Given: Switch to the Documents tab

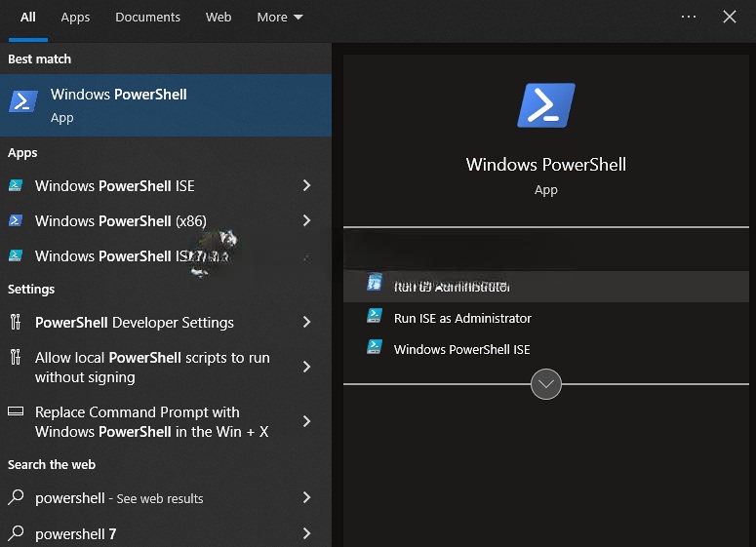Looking at the screenshot, I should (147, 17).
